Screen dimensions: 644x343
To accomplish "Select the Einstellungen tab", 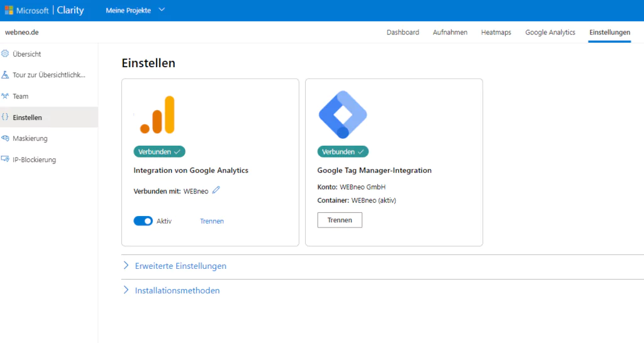I will pos(609,32).
